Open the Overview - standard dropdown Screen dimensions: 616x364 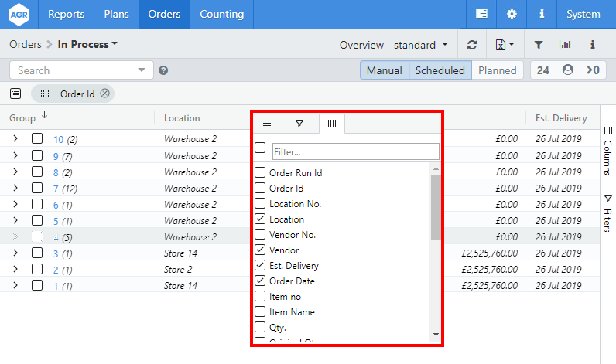pyautogui.click(x=394, y=45)
